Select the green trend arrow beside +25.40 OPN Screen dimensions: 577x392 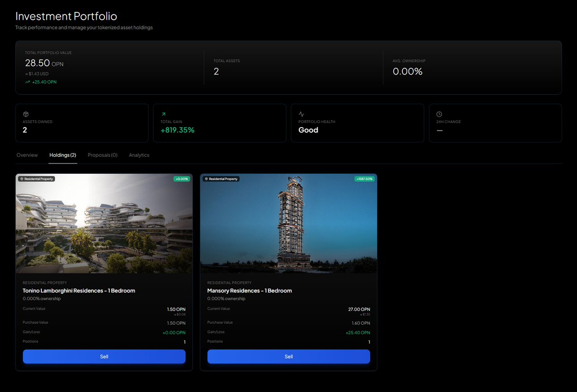(x=27, y=82)
